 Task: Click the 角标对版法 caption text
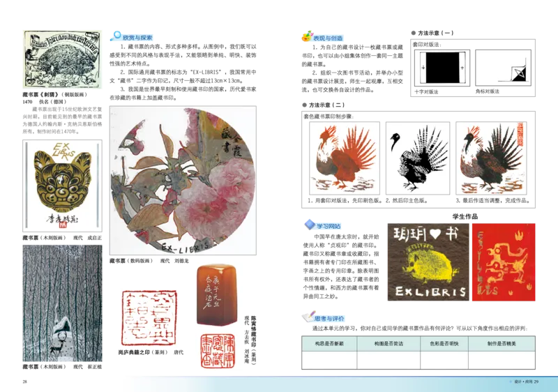coord(487,91)
